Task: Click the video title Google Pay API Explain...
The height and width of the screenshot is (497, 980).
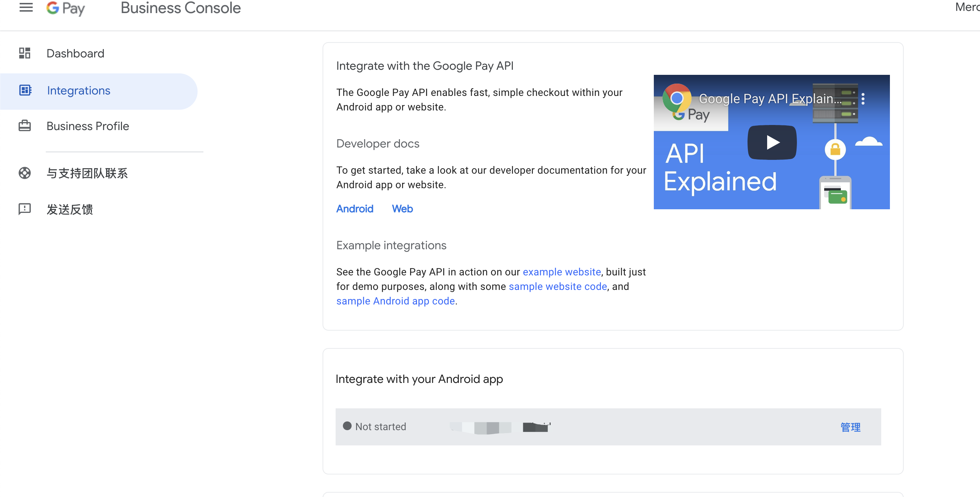Action: point(770,98)
